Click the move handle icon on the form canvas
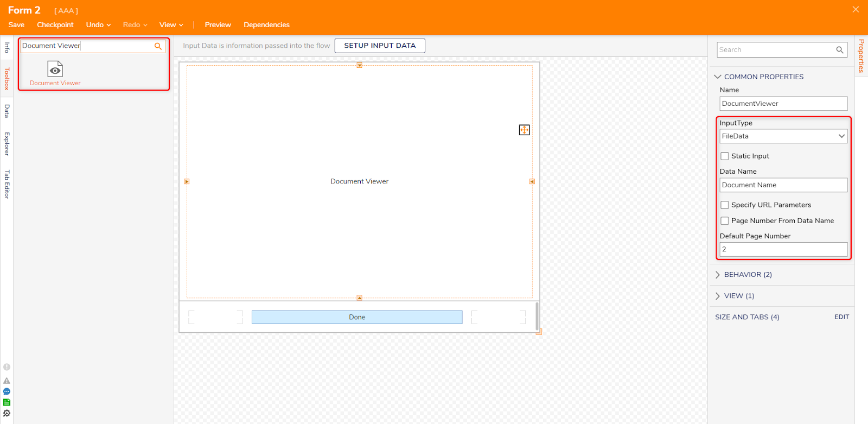Image resolution: width=868 pixels, height=424 pixels. tap(524, 130)
